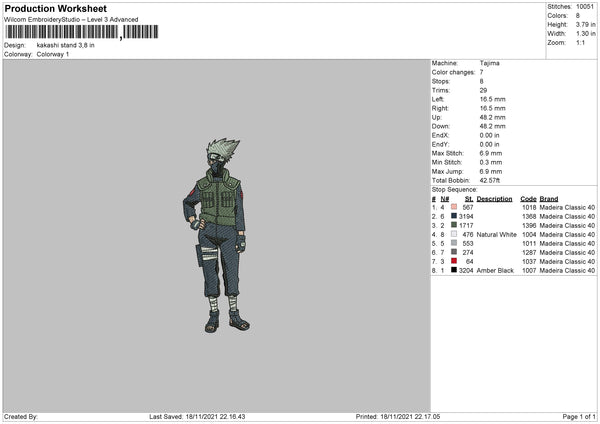This screenshot has width=600, height=424.
Task: Click the red color swatch for code 1037
Action: 454,261
